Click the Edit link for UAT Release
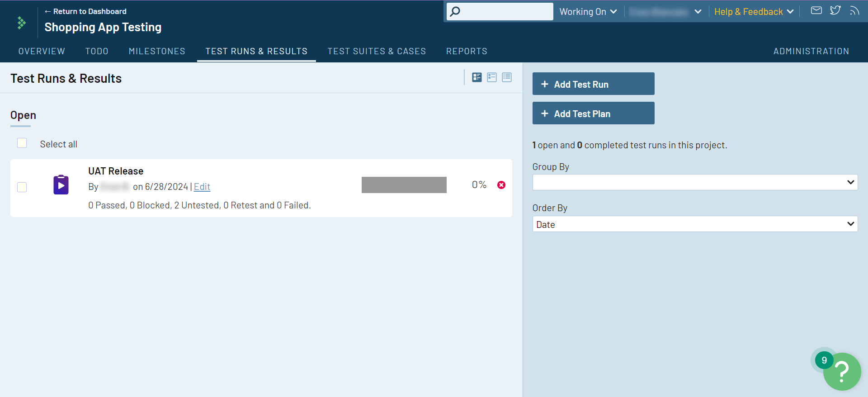This screenshot has width=868, height=397. pyautogui.click(x=202, y=187)
